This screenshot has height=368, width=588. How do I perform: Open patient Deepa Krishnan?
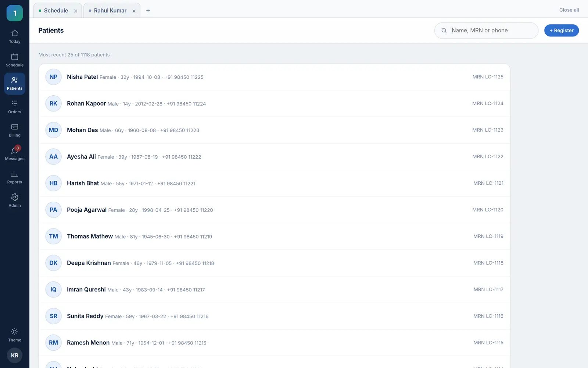tap(274, 263)
